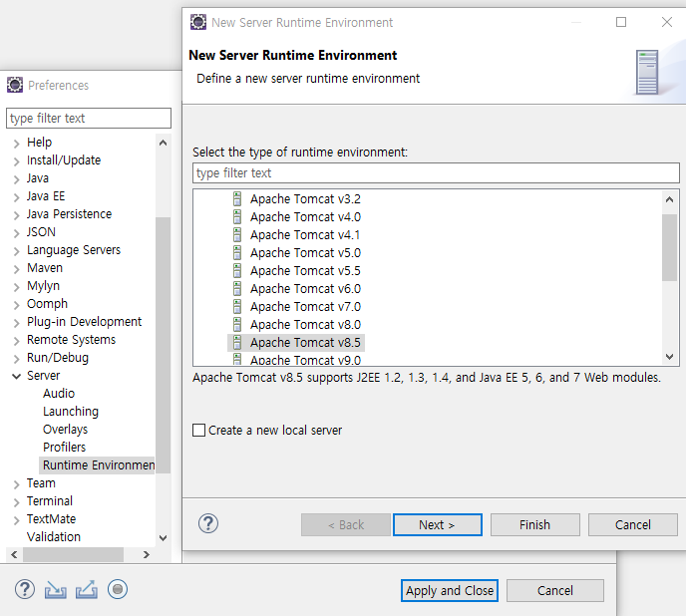Image resolution: width=686 pixels, height=616 pixels.
Task: Click Apply and Close in Preferences
Action: coord(450,591)
